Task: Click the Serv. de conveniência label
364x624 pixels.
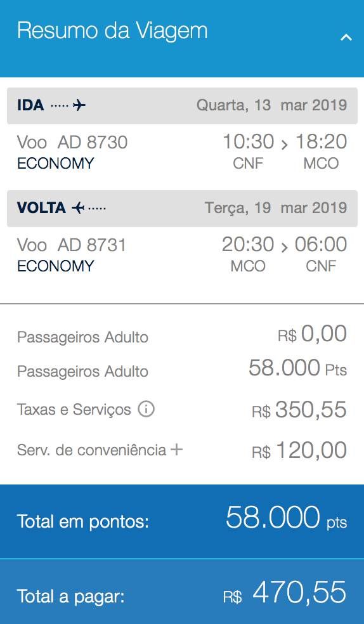Action: 91,450
